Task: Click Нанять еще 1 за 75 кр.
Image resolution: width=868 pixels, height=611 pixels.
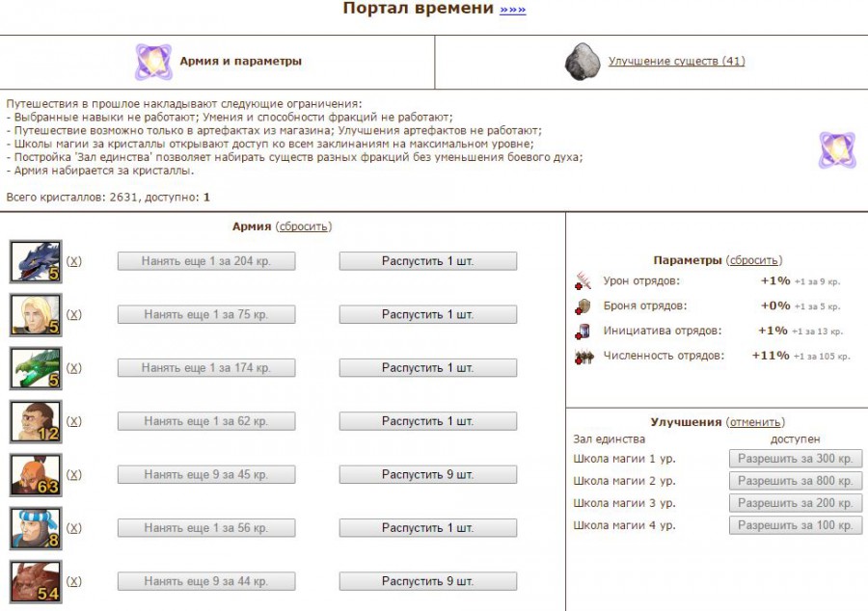Action: point(206,314)
